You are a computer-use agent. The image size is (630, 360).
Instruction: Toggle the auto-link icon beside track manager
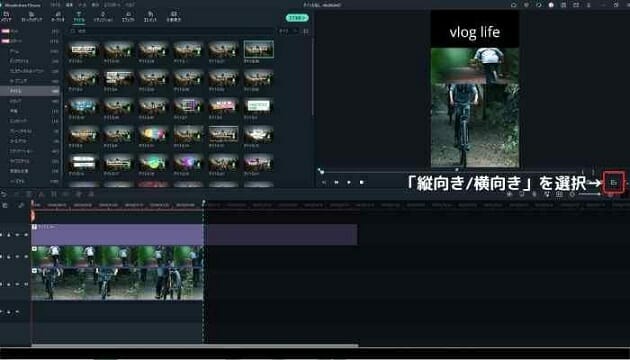click(21, 205)
